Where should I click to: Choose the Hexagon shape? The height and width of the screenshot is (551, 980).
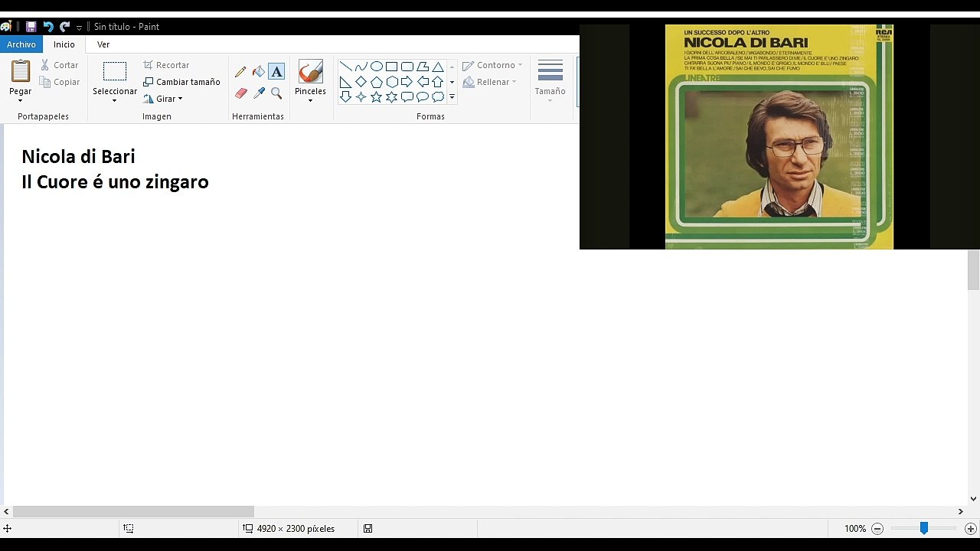click(x=392, y=82)
